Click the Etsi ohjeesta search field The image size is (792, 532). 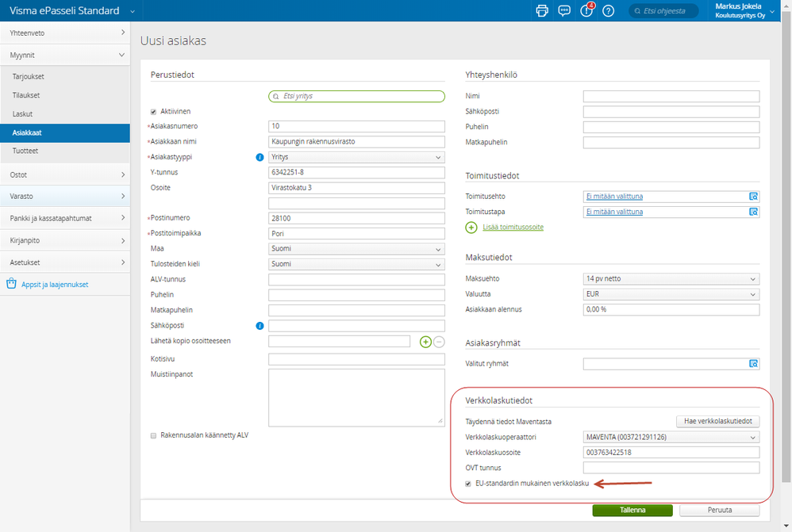[663, 10]
